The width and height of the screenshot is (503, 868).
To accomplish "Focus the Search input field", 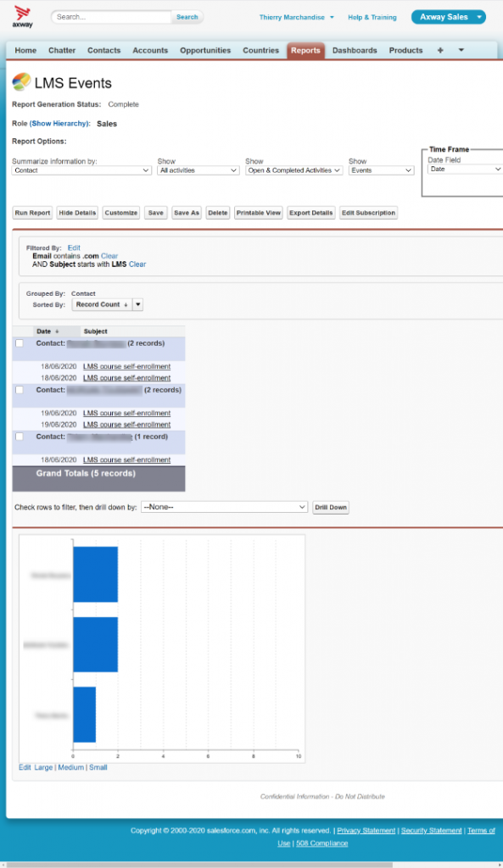I will [x=111, y=17].
